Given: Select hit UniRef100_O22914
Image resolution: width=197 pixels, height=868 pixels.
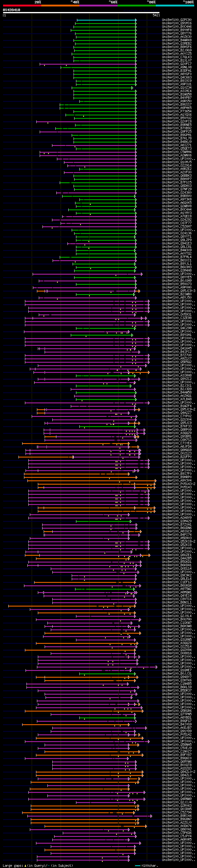Looking at the screenshot, I should (x=177, y=165).
